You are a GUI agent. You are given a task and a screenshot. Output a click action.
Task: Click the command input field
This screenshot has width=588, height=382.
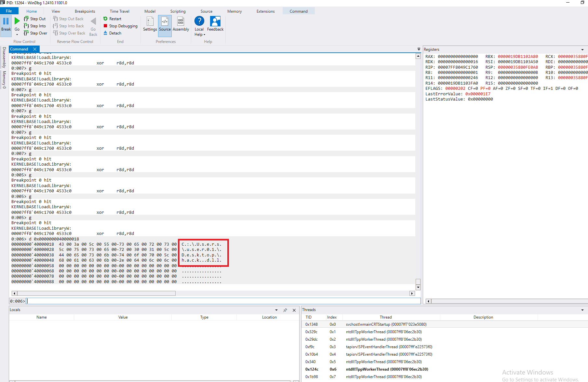click(x=221, y=301)
